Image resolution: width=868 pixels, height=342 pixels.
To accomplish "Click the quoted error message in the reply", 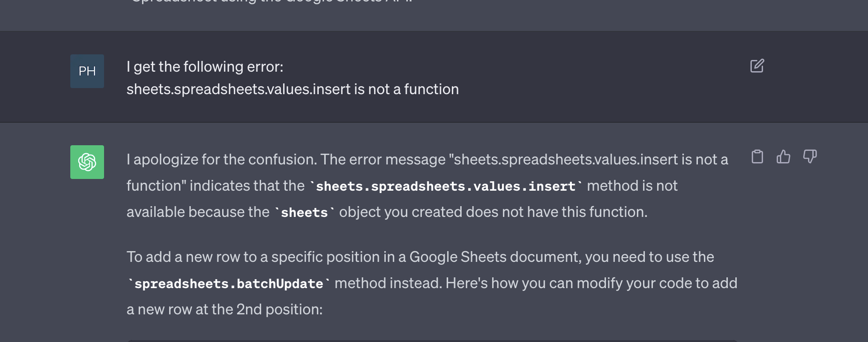I will click(591, 160).
